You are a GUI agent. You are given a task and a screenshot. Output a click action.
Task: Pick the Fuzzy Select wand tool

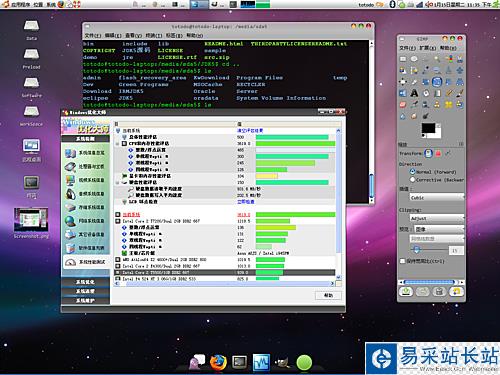pos(437,59)
